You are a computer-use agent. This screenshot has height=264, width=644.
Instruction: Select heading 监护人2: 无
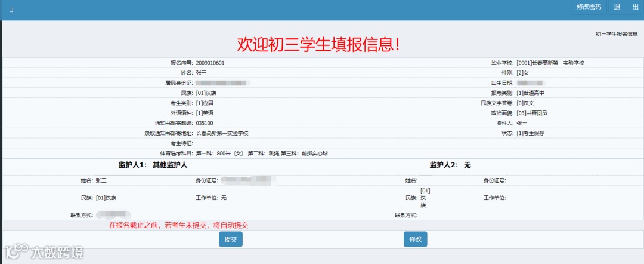450,165
